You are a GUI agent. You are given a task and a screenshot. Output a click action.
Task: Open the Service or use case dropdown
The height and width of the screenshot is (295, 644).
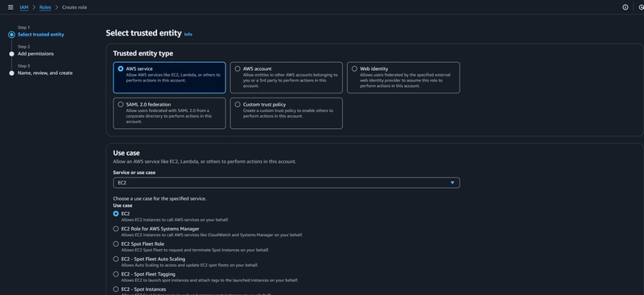click(x=287, y=183)
